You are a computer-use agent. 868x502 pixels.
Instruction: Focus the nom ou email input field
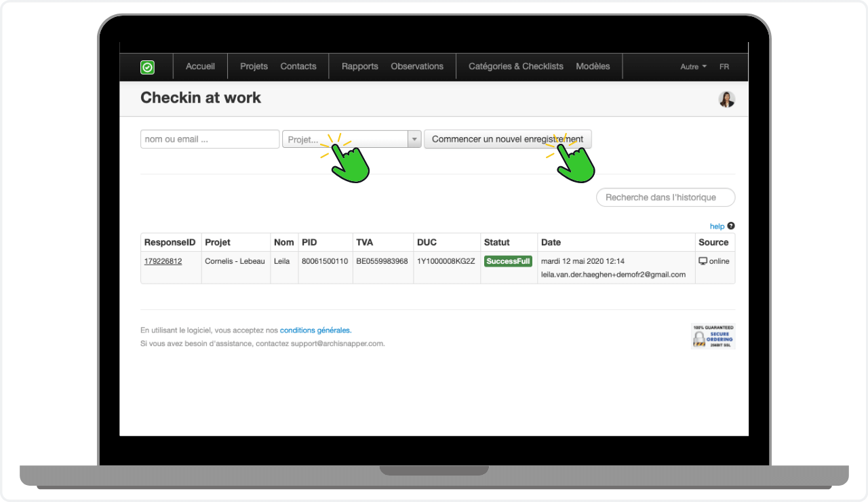coord(210,139)
